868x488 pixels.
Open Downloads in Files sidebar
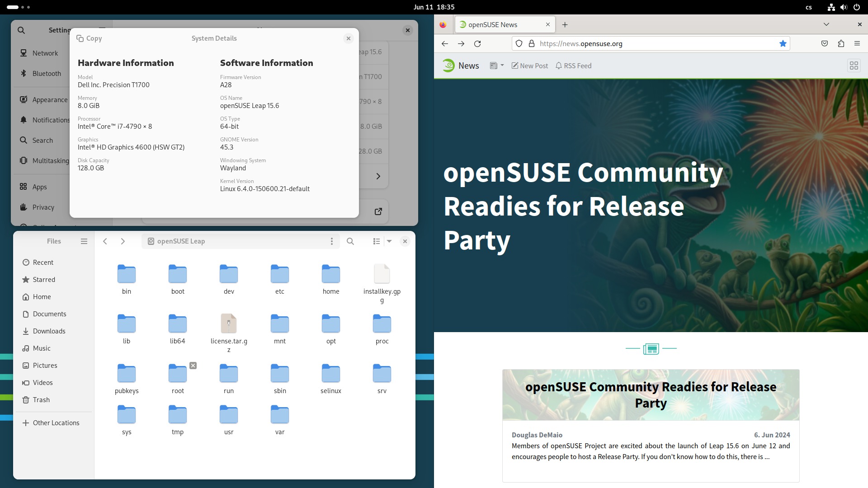[x=54, y=331]
